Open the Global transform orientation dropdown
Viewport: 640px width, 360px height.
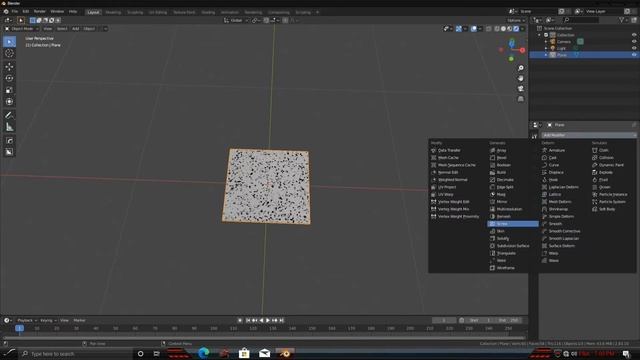point(236,20)
